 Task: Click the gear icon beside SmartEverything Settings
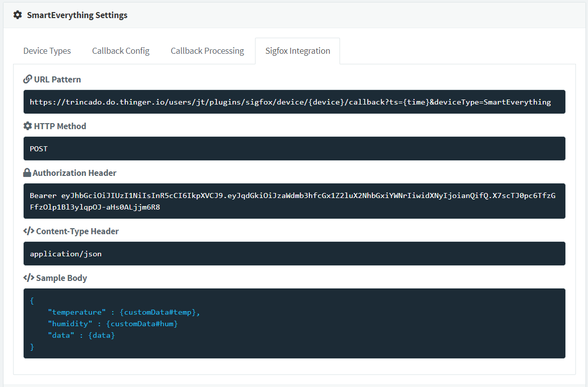click(18, 15)
